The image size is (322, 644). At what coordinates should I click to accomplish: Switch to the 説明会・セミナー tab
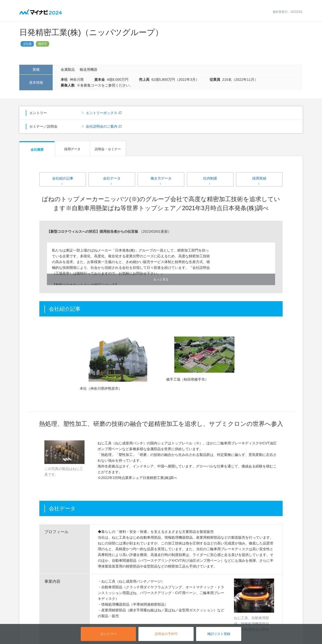(108, 149)
